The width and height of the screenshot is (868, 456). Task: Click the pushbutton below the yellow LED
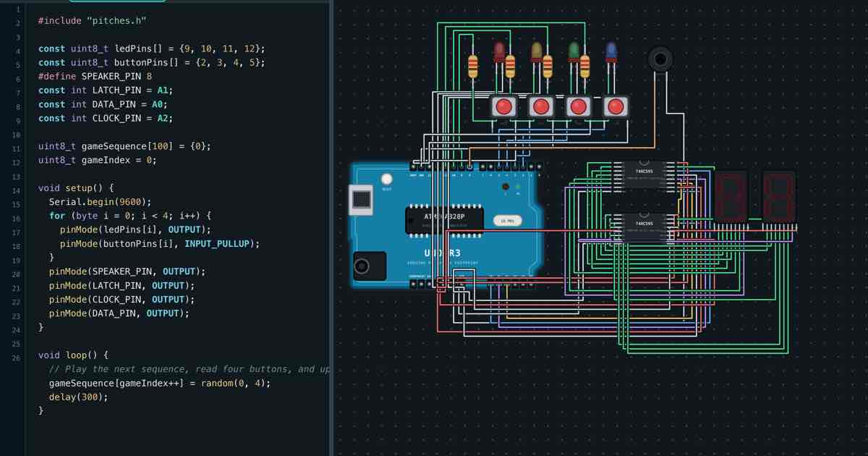(541, 107)
